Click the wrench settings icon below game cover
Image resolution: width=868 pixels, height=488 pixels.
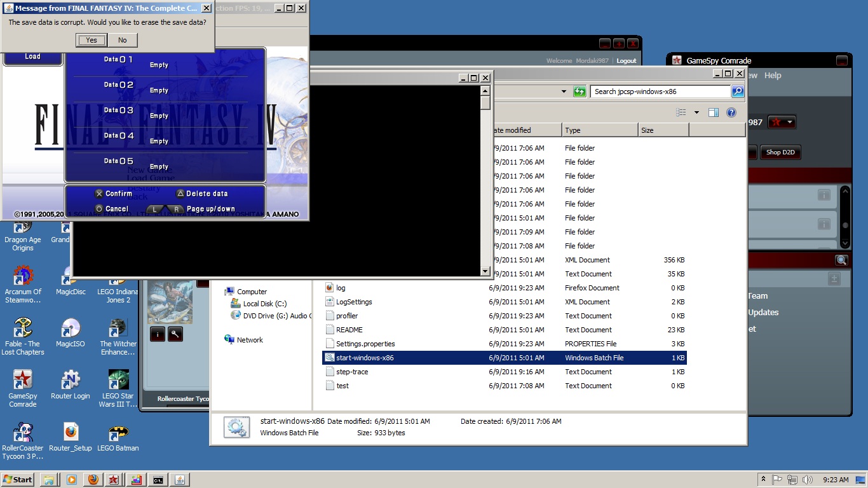click(175, 334)
